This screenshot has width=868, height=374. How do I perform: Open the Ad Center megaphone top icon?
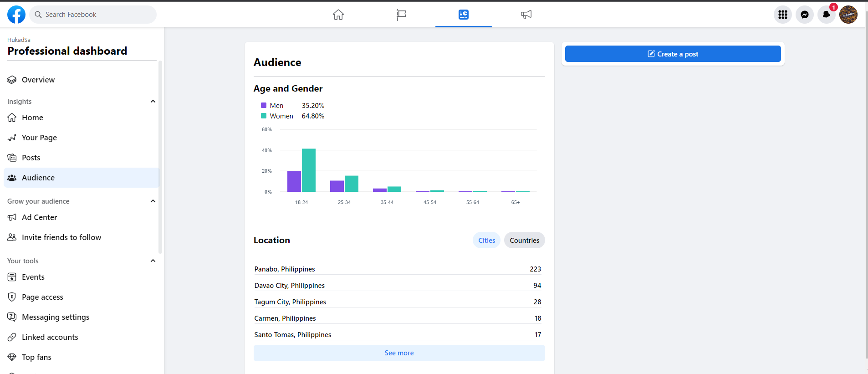[x=526, y=15]
